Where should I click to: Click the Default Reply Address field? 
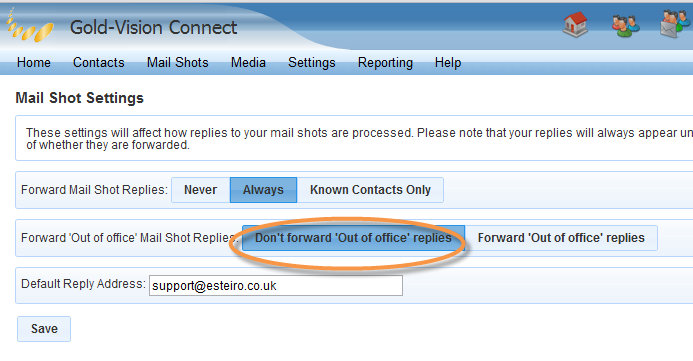pos(276,285)
